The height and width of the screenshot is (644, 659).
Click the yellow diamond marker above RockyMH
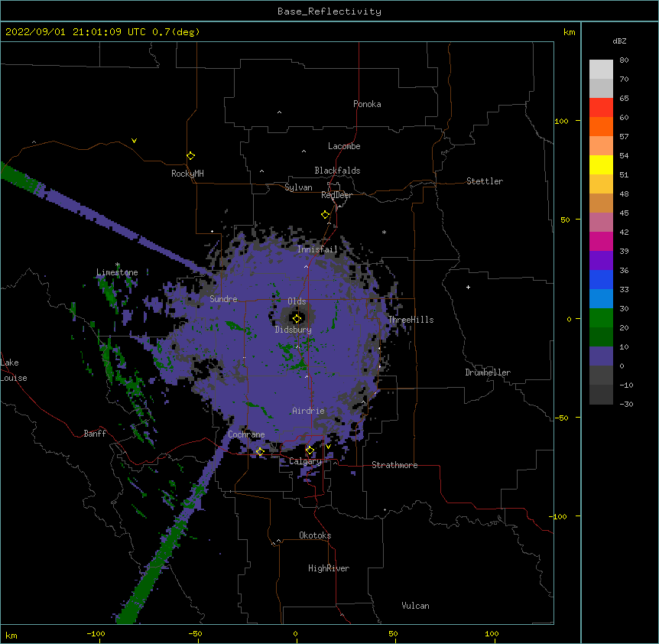pos(191,156)
